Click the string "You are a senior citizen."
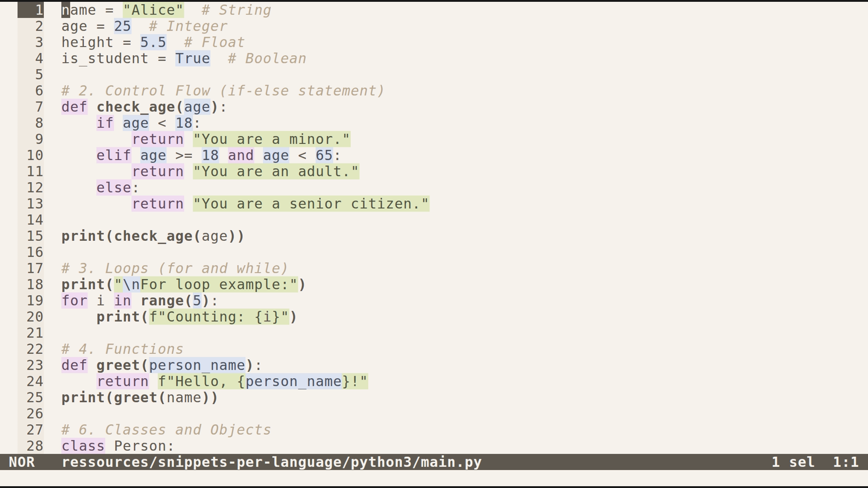The width and height of the screenshot is (868, 488). click(x=311, y=204)
